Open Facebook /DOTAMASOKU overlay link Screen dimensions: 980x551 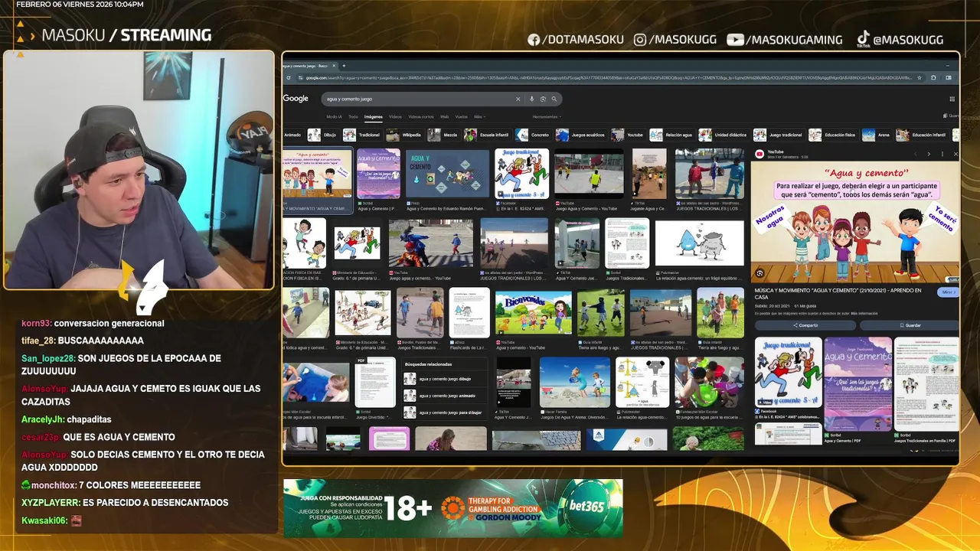pos(575,40)
